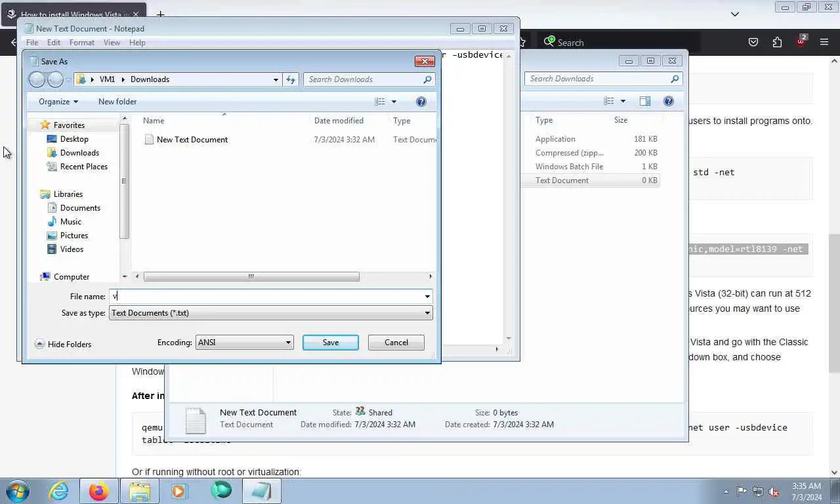Viewport: 840px width, 504px height.
Task: Open Notepad's Edit menu
Action: tap(54, 43)
